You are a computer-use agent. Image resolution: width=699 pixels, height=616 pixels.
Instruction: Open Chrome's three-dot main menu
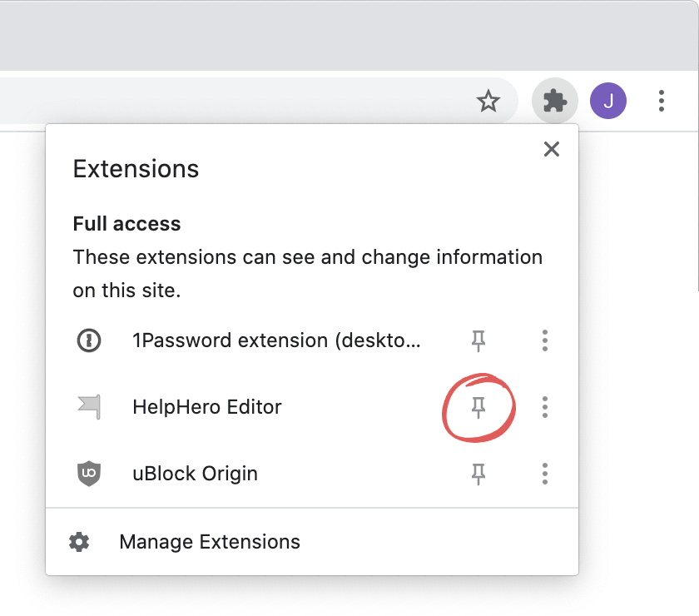pyautogui.click(x=661, y=101)
